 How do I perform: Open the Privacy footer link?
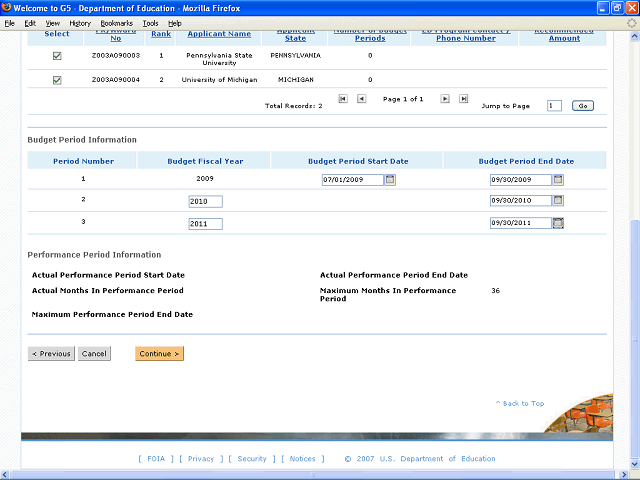click(201, 459)
